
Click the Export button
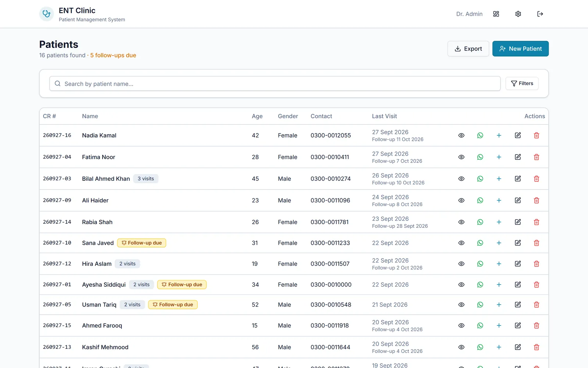click(468, 49)
